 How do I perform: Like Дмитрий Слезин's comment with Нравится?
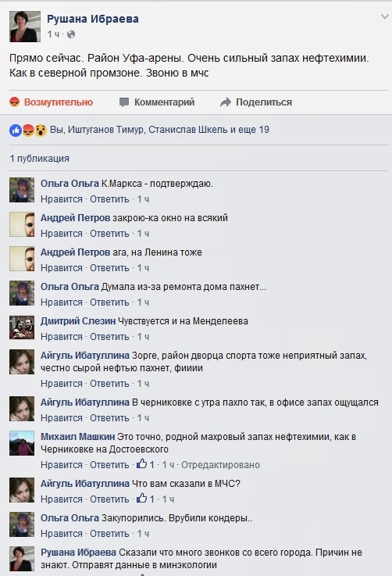pyautogui.click(x=62, y=337)
